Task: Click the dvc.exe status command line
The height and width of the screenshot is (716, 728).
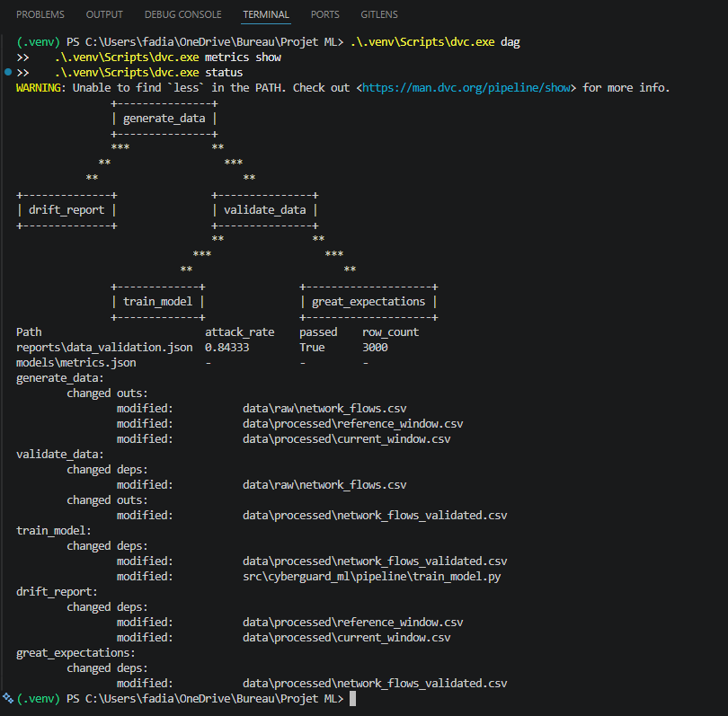Action: tap(148, 73)
